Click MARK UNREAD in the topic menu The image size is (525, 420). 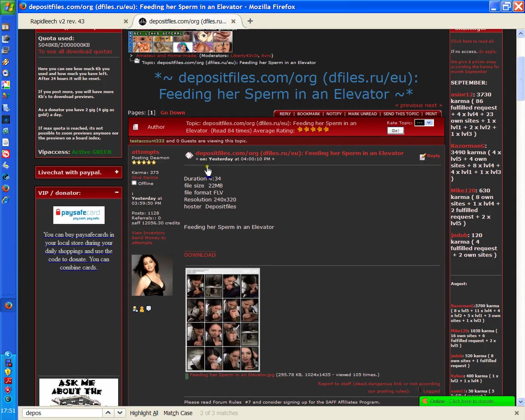(363, 114)
